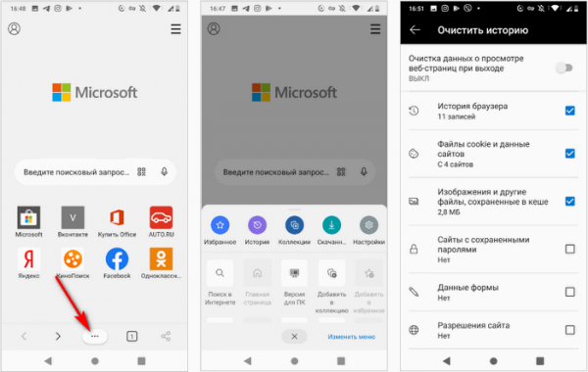
Task: Tap Android home button on left phone
Action: pos(95,361)
